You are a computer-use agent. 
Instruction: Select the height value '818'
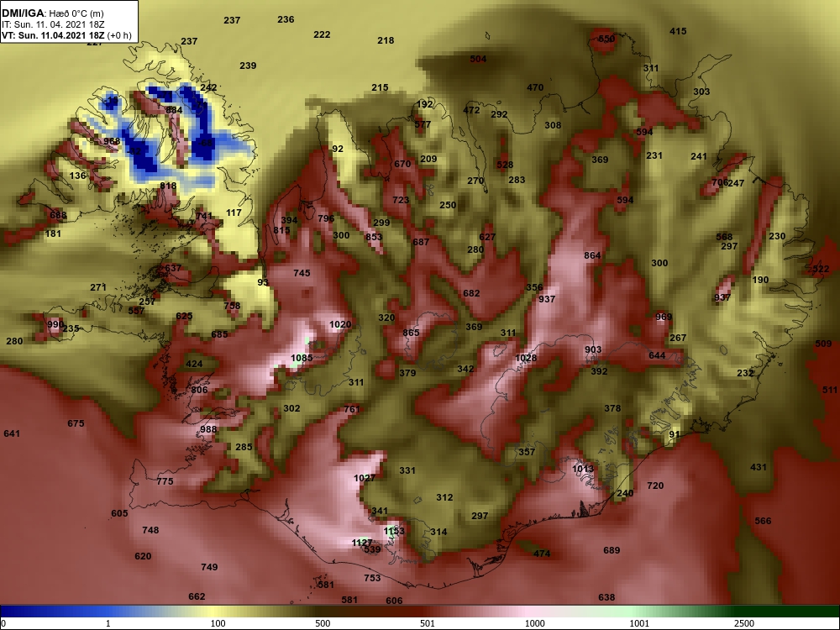click(168, 186)
